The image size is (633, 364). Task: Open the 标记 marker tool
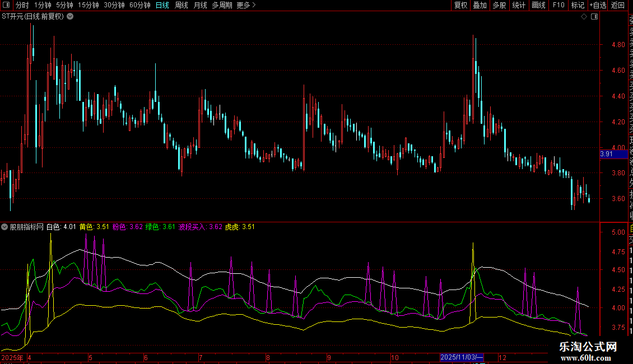[x=577, y=5]
